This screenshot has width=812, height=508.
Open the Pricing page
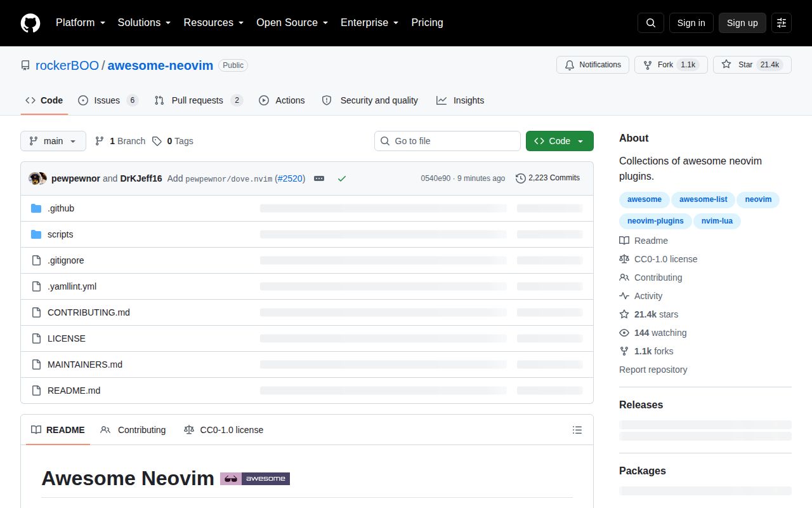click(x=427, y=23)
